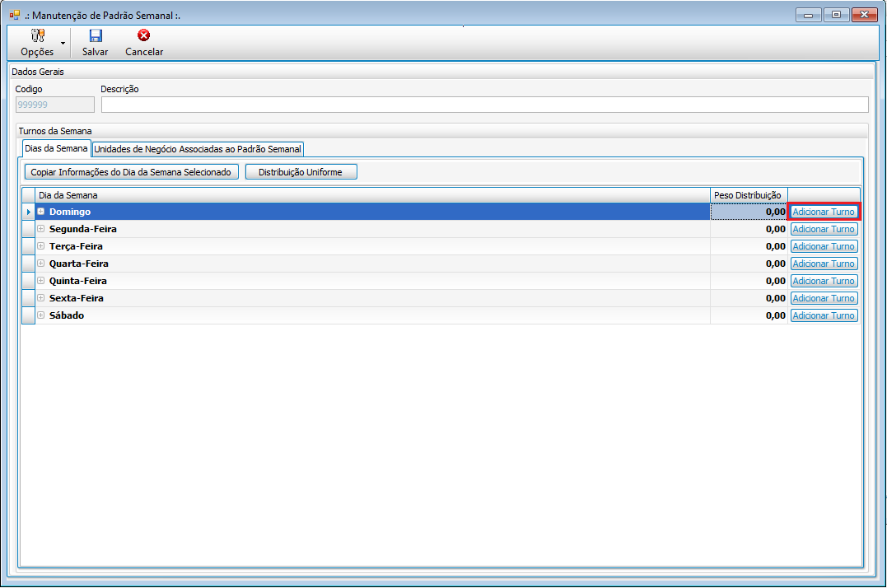Click Adicionar Turno for Sábado

coord(824,315)
